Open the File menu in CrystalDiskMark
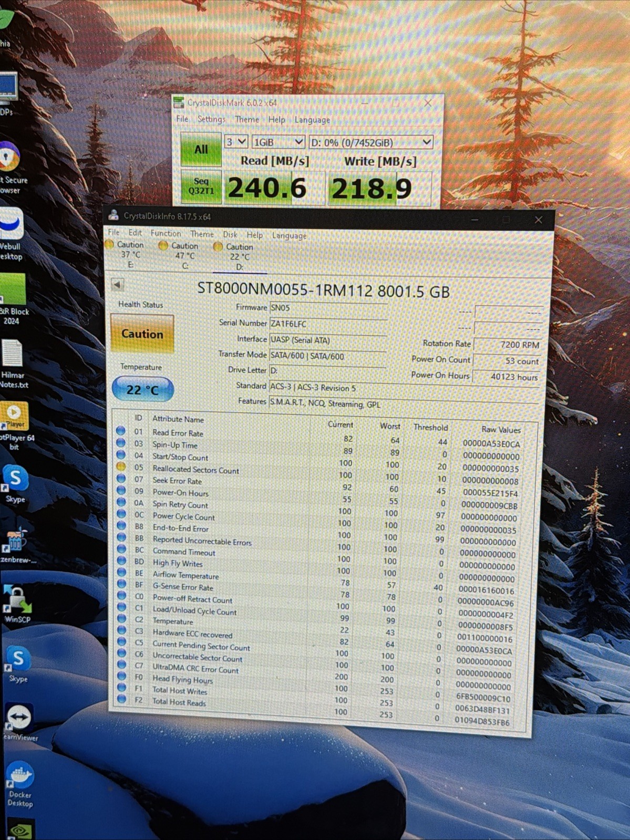The width and height of the screenshot is (630, 840). point(182,119)
